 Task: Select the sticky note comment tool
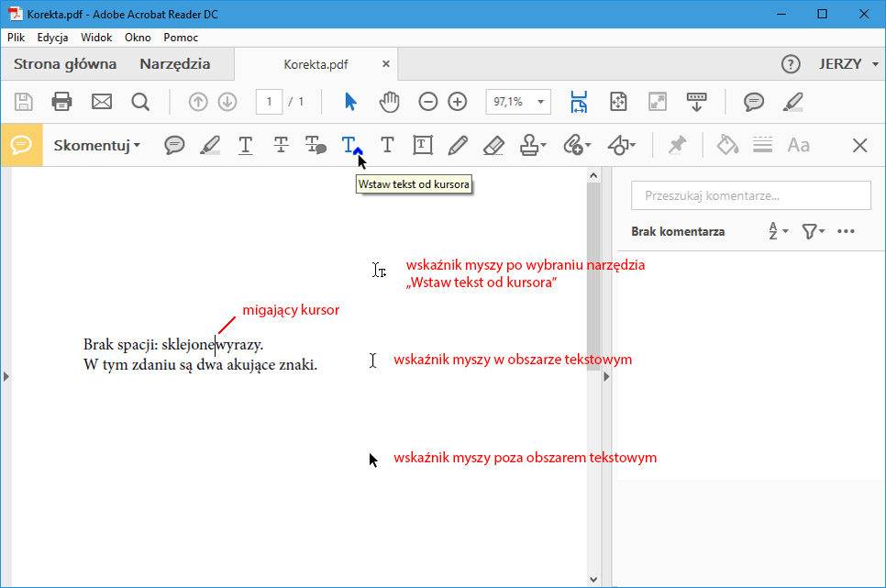174,145
